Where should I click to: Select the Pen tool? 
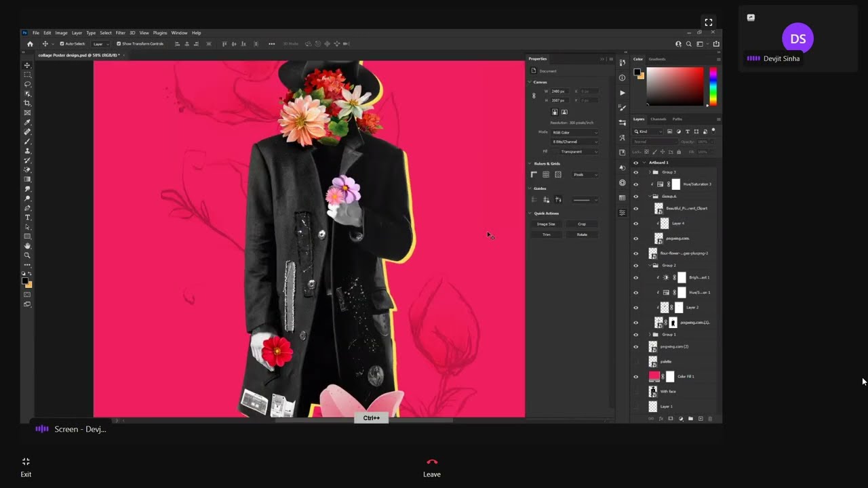[x=27, y=207]
